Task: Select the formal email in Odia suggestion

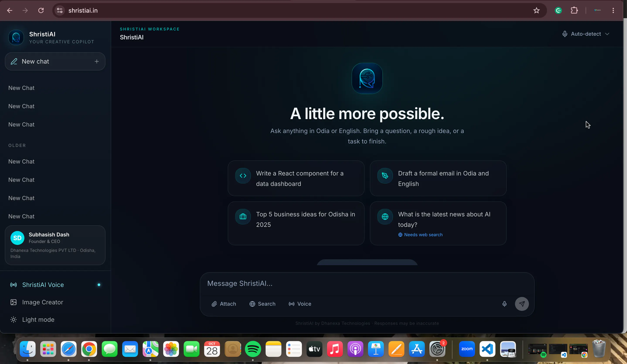Action: click(438, 178)
